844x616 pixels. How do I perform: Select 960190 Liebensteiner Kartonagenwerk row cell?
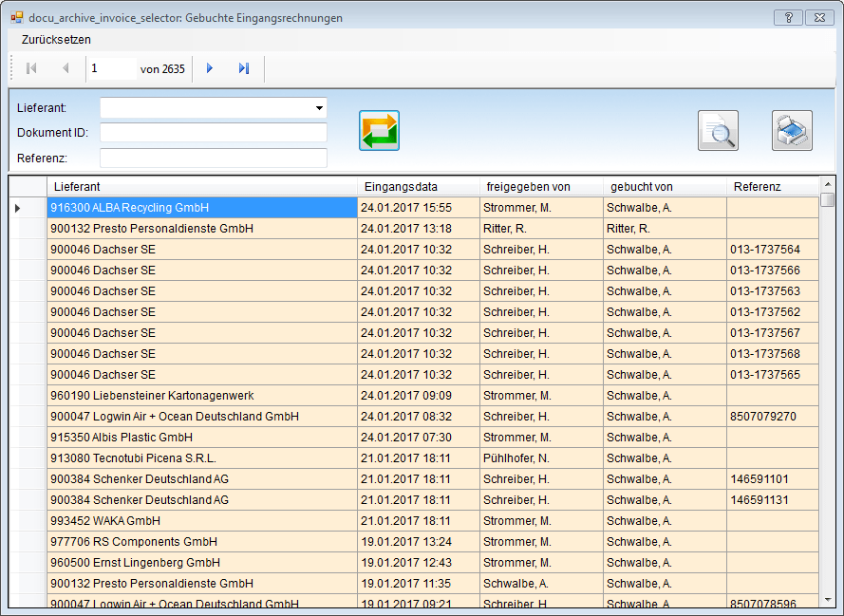tap(202, 396)
